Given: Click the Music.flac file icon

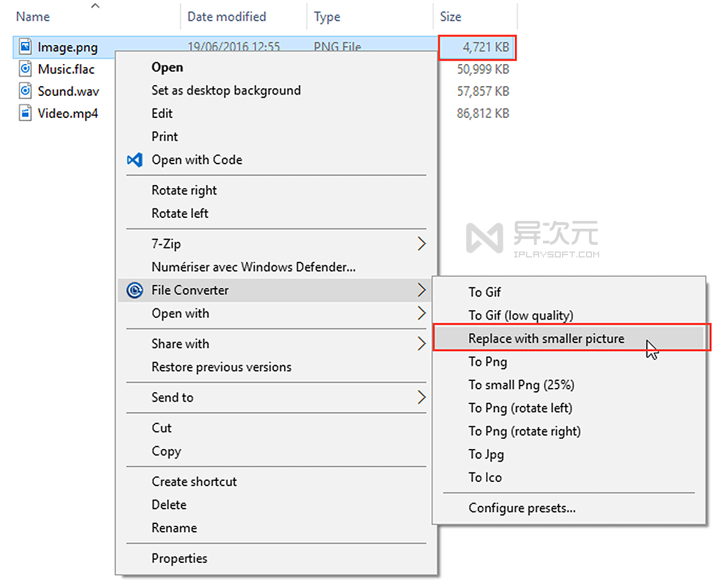Looking at the screenshot, I should tap(24, 69).
